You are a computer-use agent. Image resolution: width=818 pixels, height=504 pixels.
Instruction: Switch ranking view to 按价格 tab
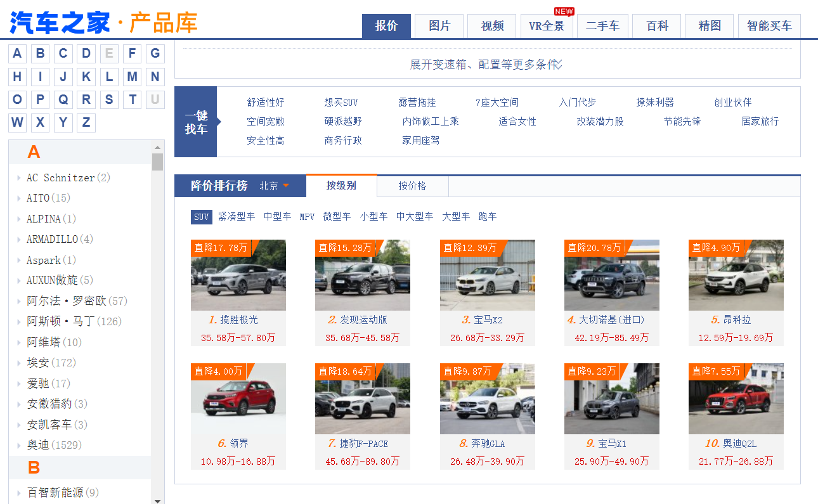click(x=412, y=186)
